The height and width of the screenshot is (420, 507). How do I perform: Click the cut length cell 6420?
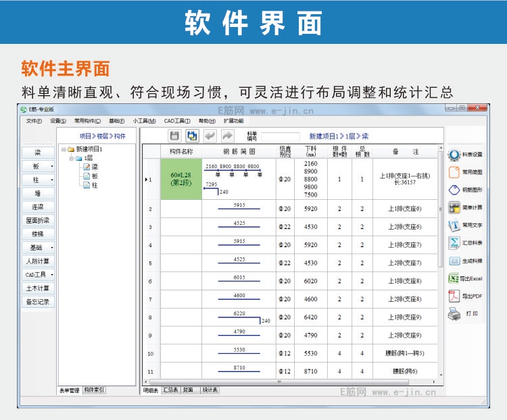(x=311, y=317)
